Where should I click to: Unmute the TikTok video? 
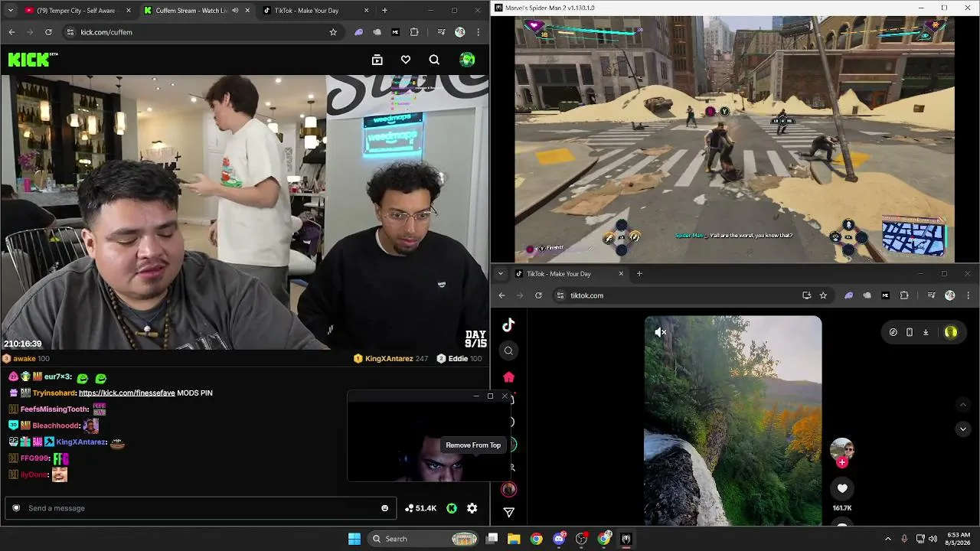[661, 332]
